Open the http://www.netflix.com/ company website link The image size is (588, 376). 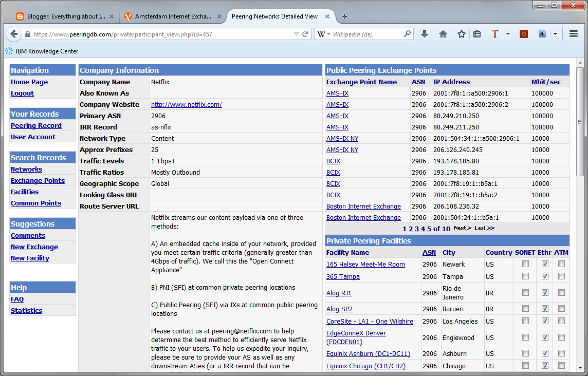pos(186,105)
